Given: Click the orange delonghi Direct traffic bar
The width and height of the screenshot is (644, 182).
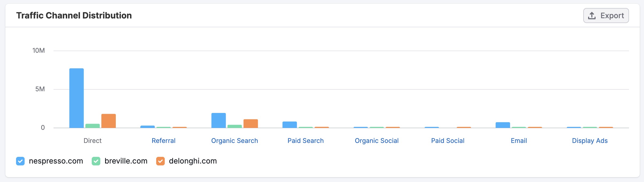Looking at the screenshot, I should tap(109, 121).
